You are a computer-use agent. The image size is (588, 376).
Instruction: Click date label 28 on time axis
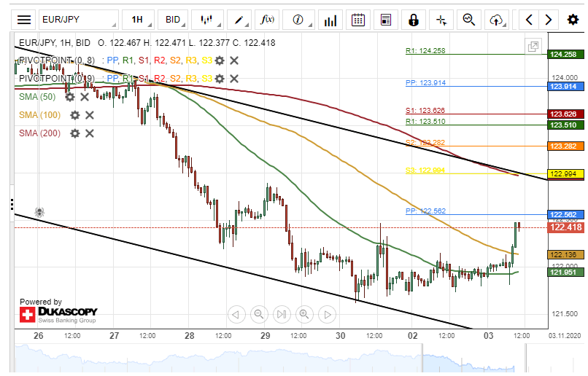point(190,335)
